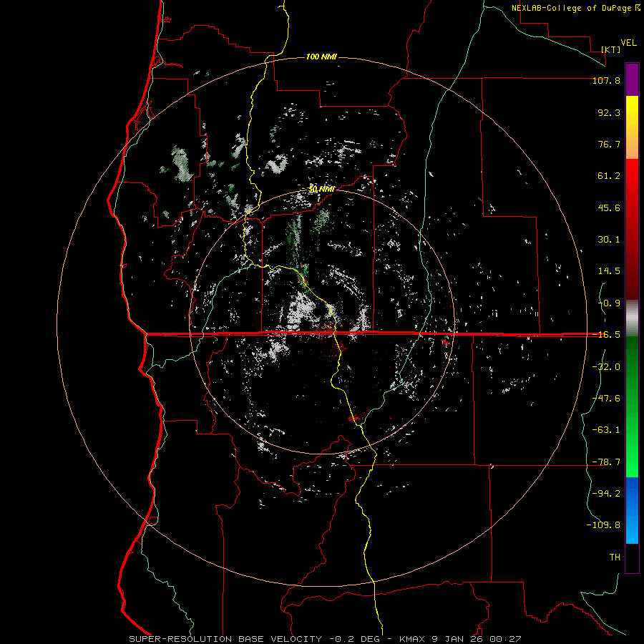644x644 pixels.
Task: Click the 14.5 velocity scale value
Action: click(x=609, y=271)
